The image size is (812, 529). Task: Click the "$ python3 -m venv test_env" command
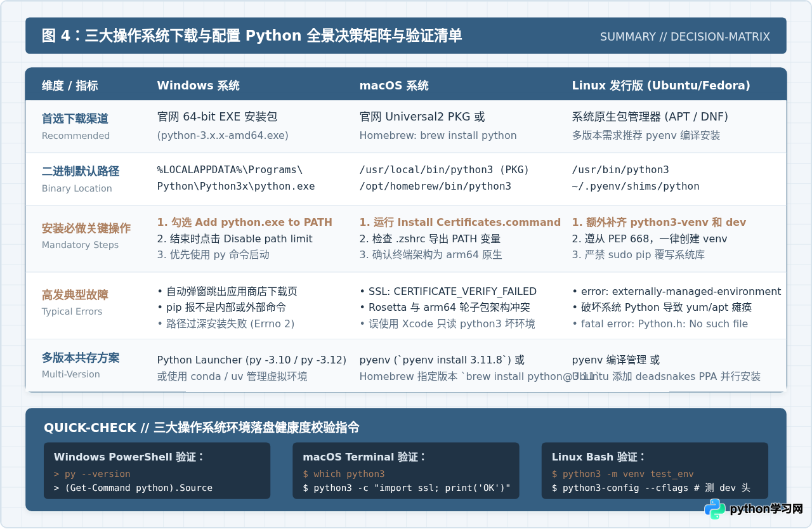tap(623, 474)
